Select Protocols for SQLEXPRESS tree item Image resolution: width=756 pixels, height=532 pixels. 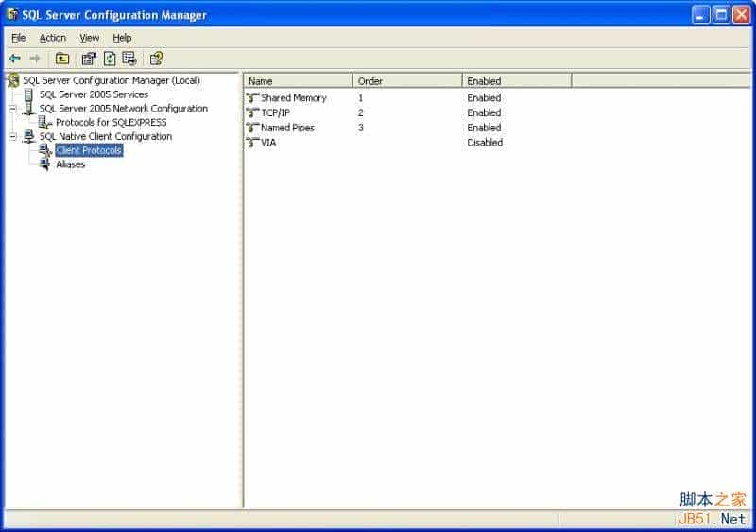(x=111, y=123)
